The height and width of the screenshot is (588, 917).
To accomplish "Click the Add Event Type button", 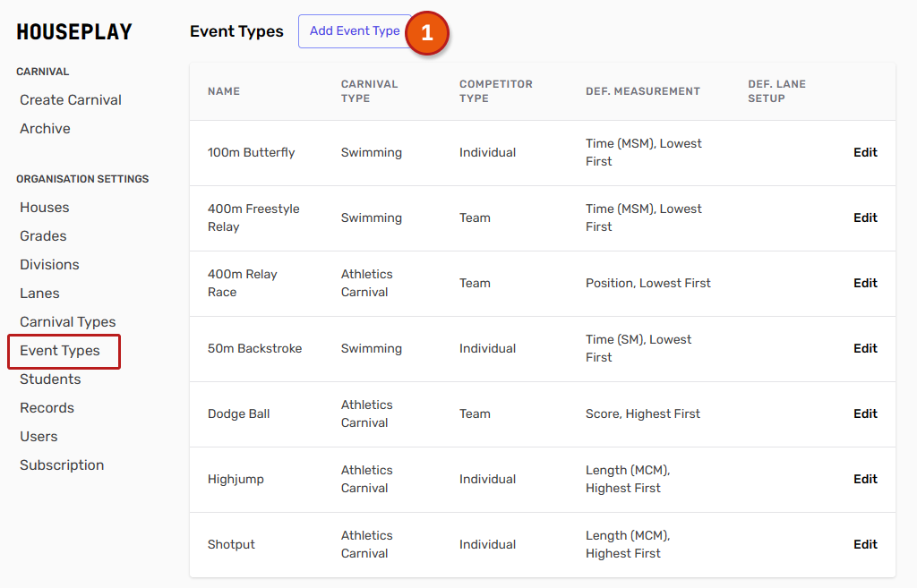I will point(354,31).
